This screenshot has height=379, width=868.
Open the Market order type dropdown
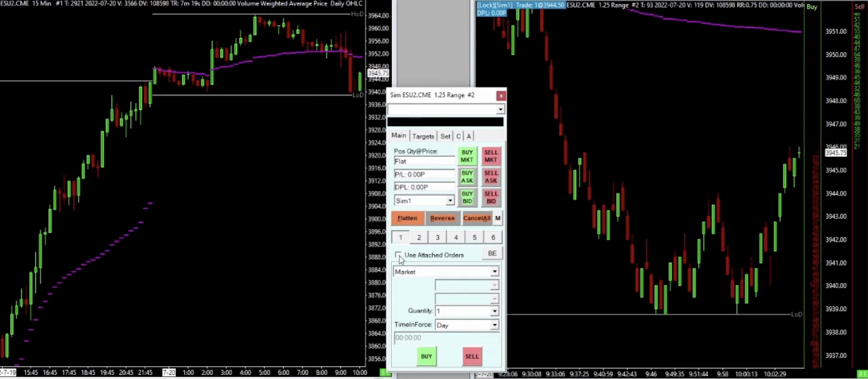pos(446,271)
